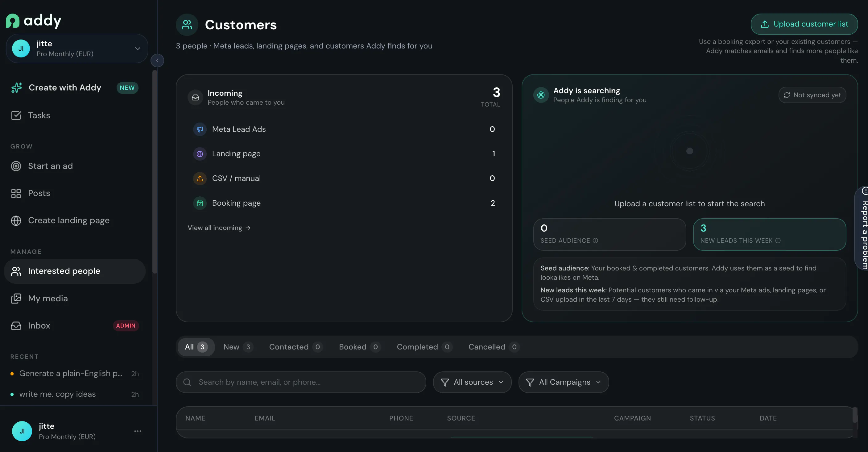This screenshot has width=868, height=452.
Task: Click the PHONE column header
Action: (401, 418)
